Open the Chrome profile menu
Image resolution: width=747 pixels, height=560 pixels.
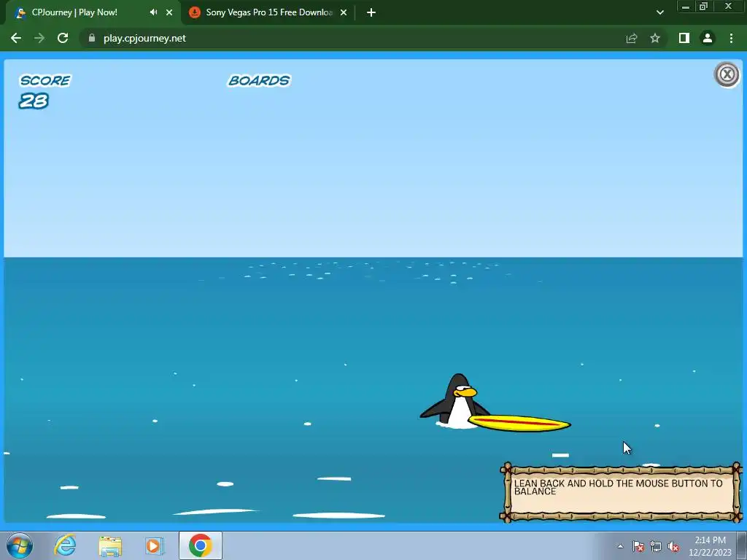point(708,38)
